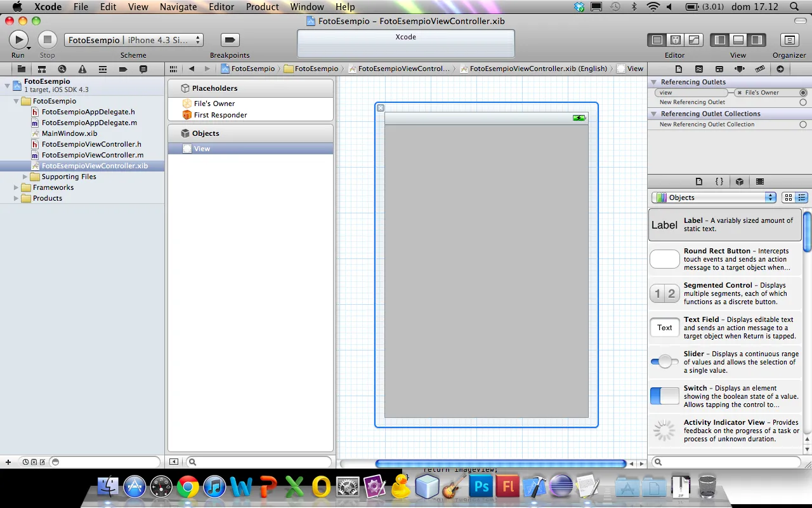Show the Size inspector ruler icon
812x508 pixels.
click(759, 69)
